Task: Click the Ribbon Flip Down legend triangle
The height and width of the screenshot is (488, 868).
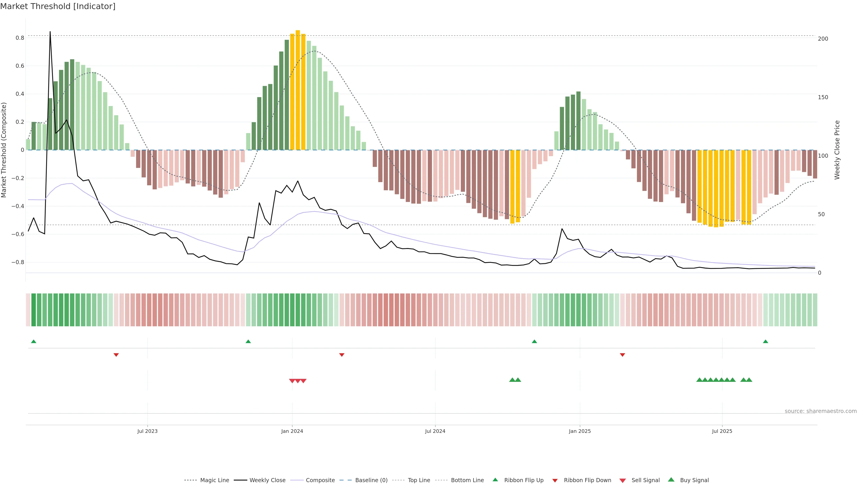Action: 555,481
